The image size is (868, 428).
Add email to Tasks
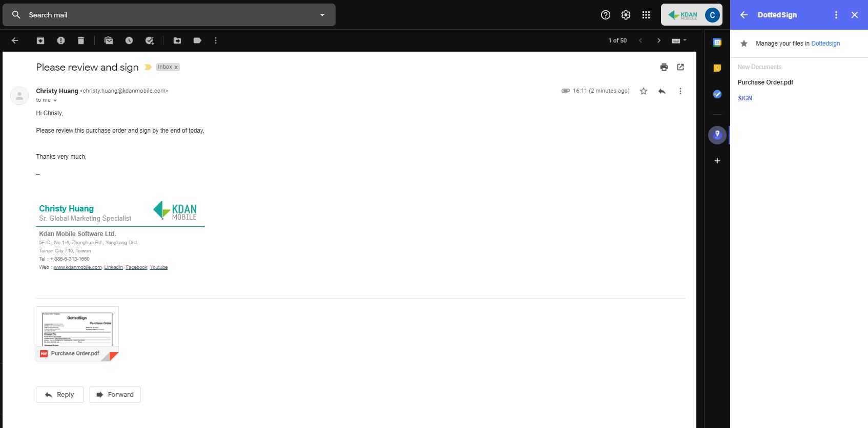coord(150,40)
